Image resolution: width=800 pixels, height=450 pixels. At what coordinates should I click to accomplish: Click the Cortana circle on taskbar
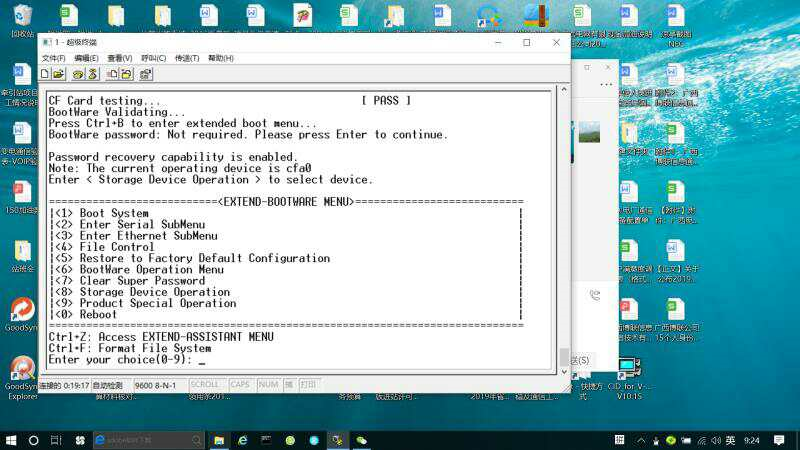34,440
